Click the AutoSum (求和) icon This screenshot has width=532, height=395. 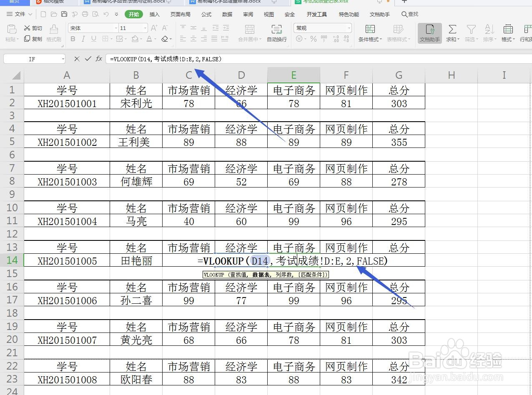[452, 32]
